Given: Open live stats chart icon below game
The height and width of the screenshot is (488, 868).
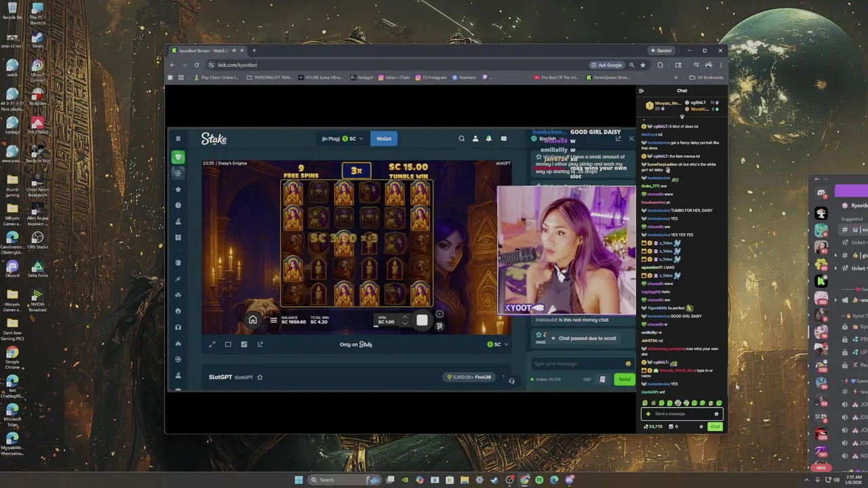Looking at the screenshot, I should (x=244, y=344).
